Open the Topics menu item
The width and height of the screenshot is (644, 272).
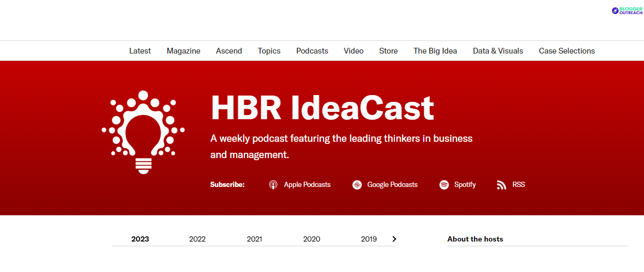coord(269,51)
